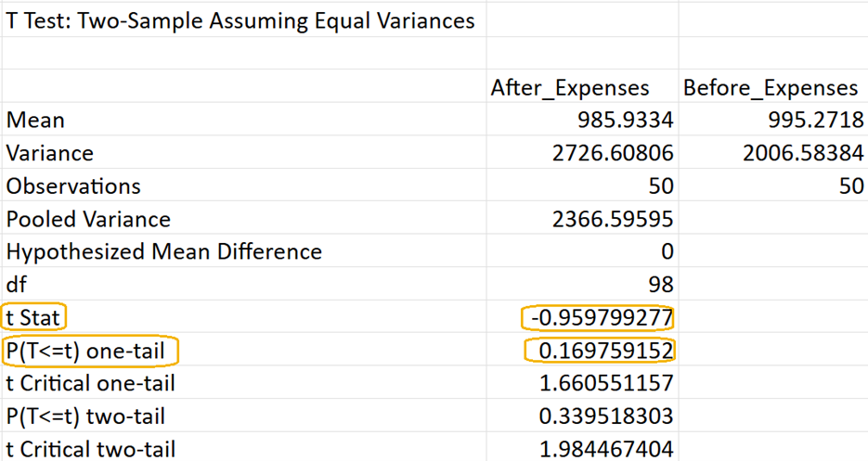The image size is (868, 461).
Task: Select the P(T<=t) one-tail label cell
Action: point(89,351)
